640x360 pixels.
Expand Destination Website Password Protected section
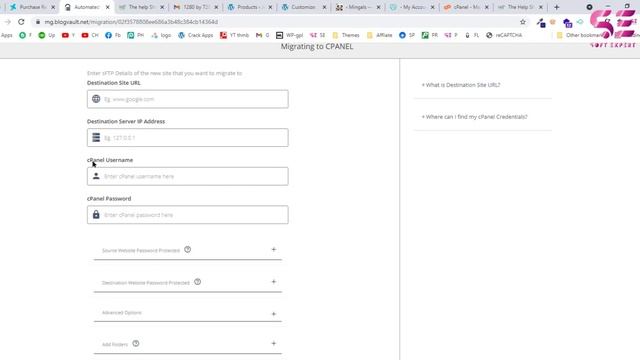coord(188,282)
